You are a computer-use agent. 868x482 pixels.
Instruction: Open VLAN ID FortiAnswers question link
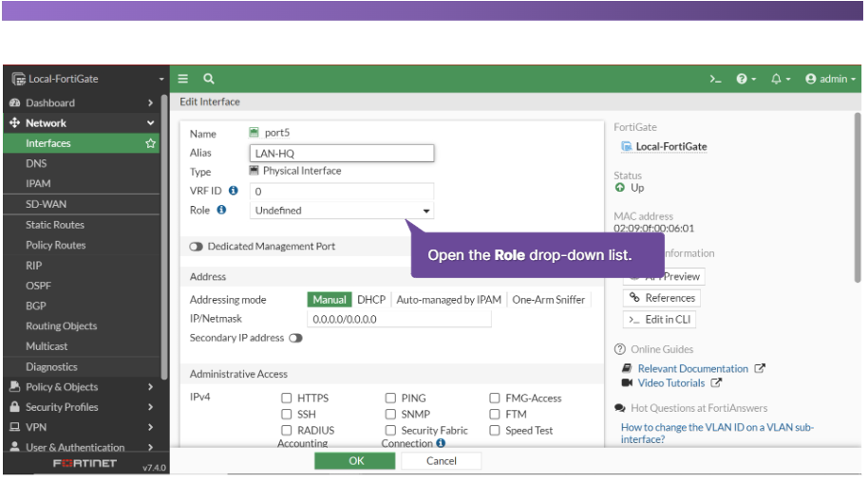[717, 433]
